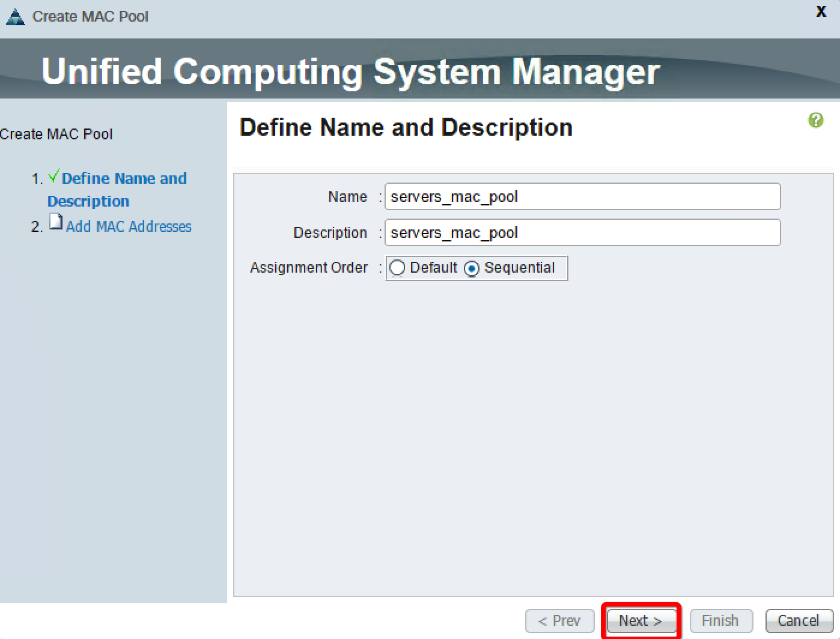Go to the Define Name and Description step
This screenshot has width=840, height=639.
(117, 189)
